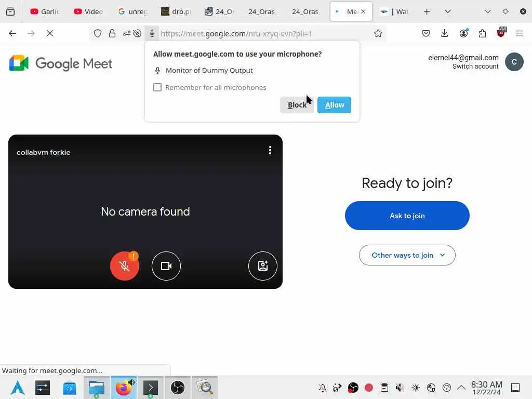The width and height of the screenshot is (532, 399).
Task: Open Arch application launcher in taskbar
Action: (17, 388)
